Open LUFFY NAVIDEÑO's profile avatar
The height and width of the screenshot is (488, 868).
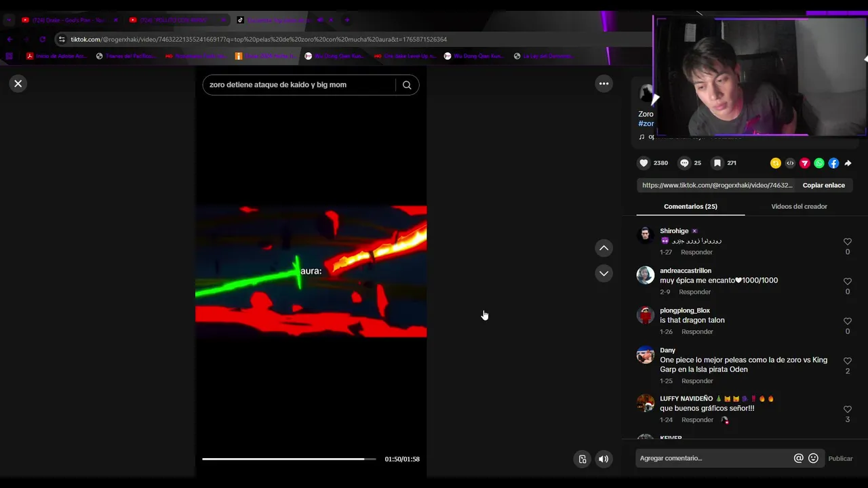pyautogui.click(x=646, y=403)
